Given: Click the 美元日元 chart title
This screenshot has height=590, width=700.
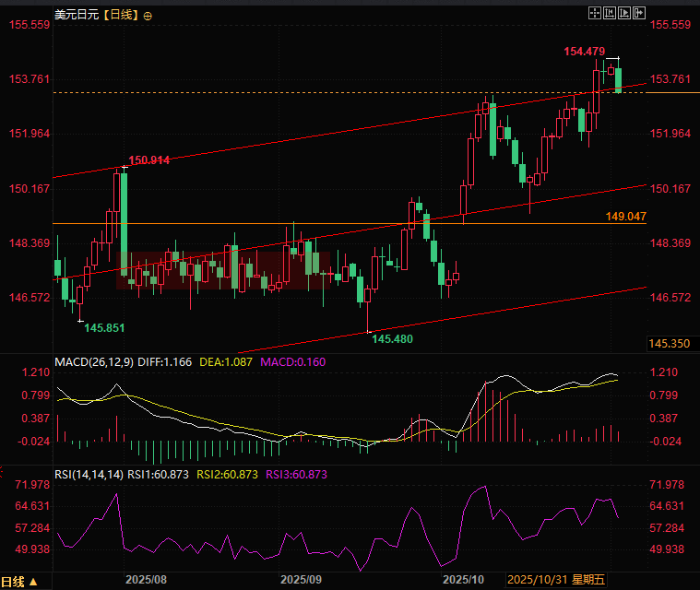Looking at the screenshot, I should pyautogui.click(x=77, y=15).
